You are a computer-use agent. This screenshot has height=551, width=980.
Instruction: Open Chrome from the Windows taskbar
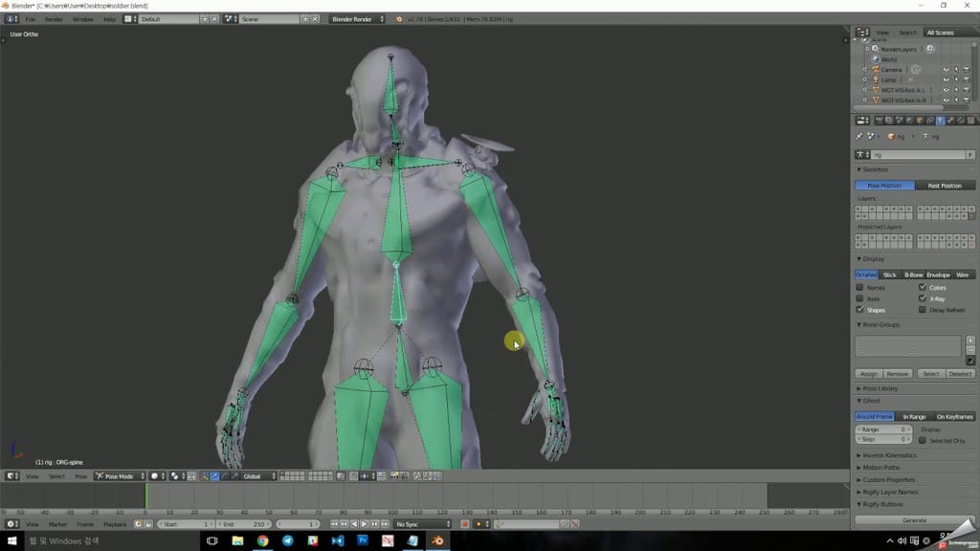(263, 540)
